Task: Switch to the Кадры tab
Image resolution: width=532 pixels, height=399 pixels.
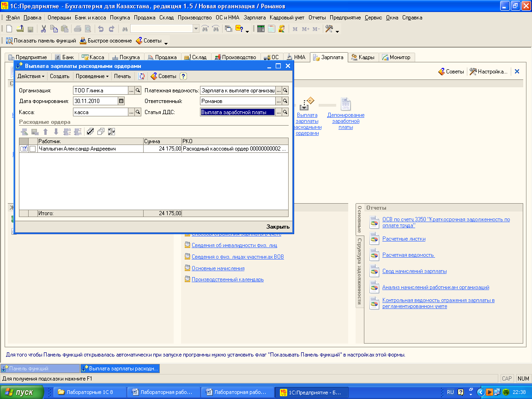Action: point(363,57)
